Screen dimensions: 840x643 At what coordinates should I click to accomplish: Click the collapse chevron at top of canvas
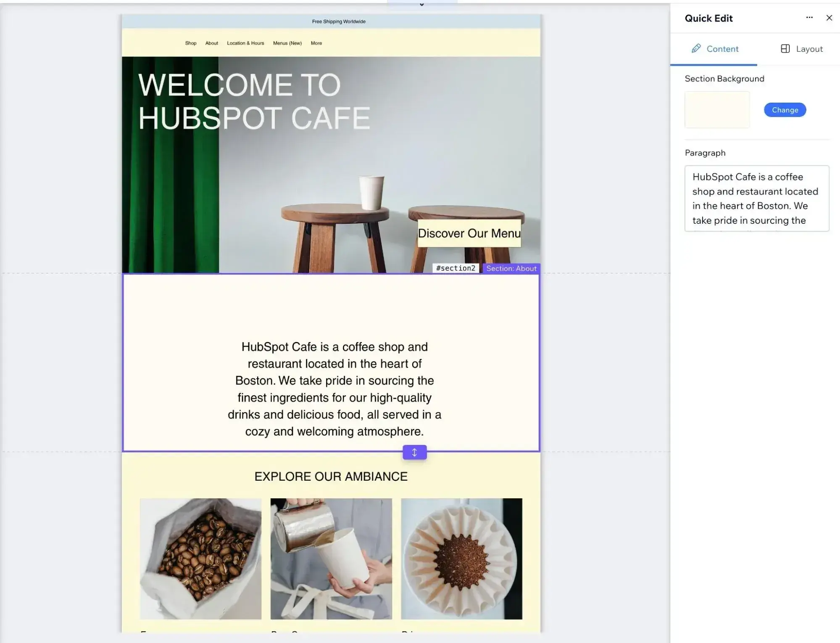coord(421,5)
